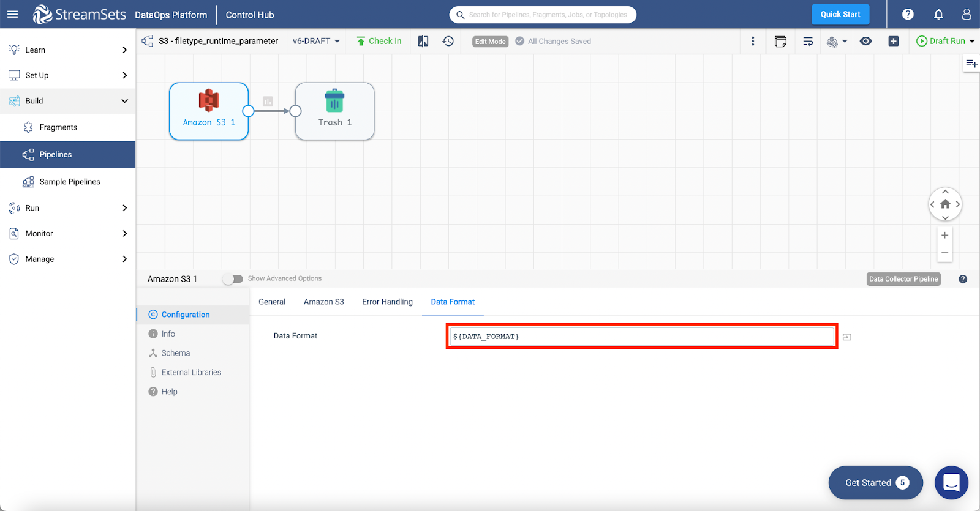Select Help in the properties side list
The image size is (980, 511).
click(193, 392)
